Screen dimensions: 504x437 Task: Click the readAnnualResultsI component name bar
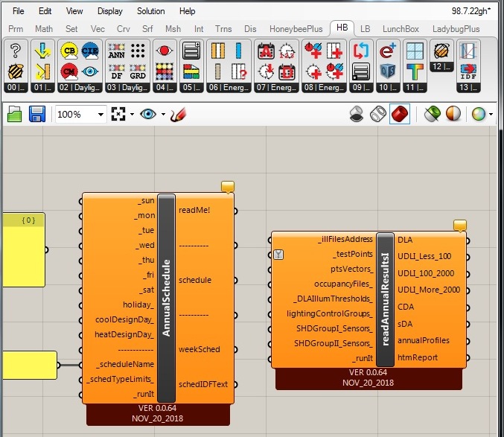point(385,299)
